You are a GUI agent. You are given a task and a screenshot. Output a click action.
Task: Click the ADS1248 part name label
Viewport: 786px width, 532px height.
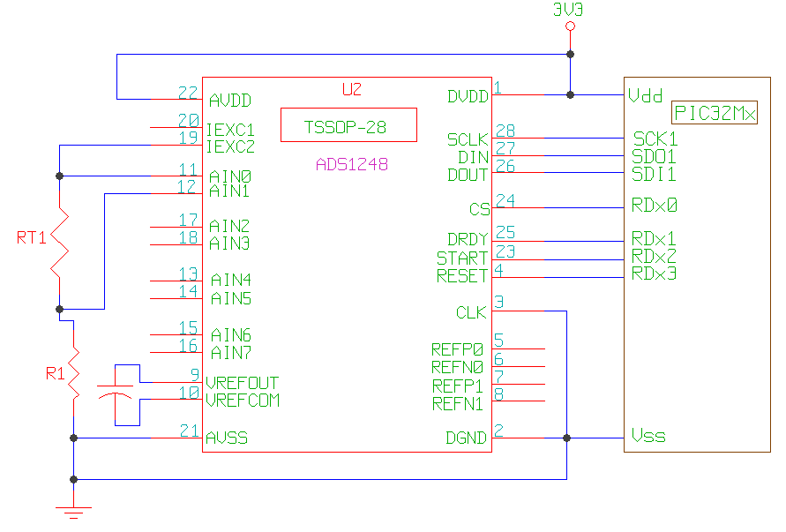coord(352,164)
